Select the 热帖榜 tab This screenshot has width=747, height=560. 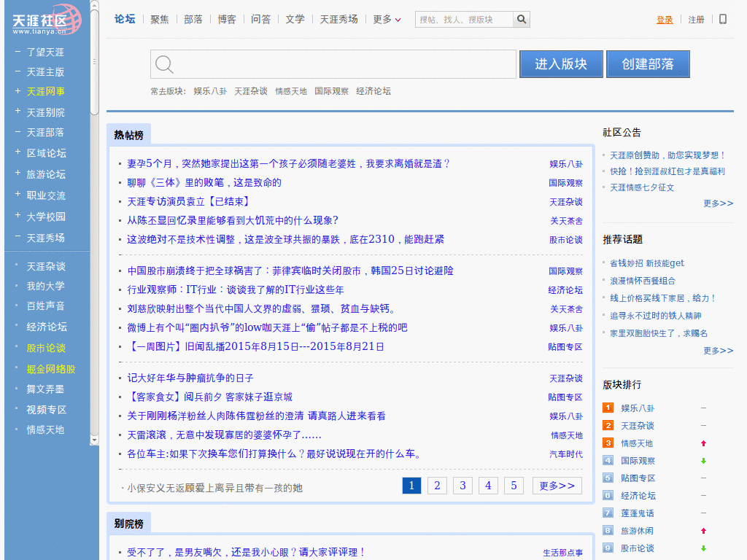(128, 135)
